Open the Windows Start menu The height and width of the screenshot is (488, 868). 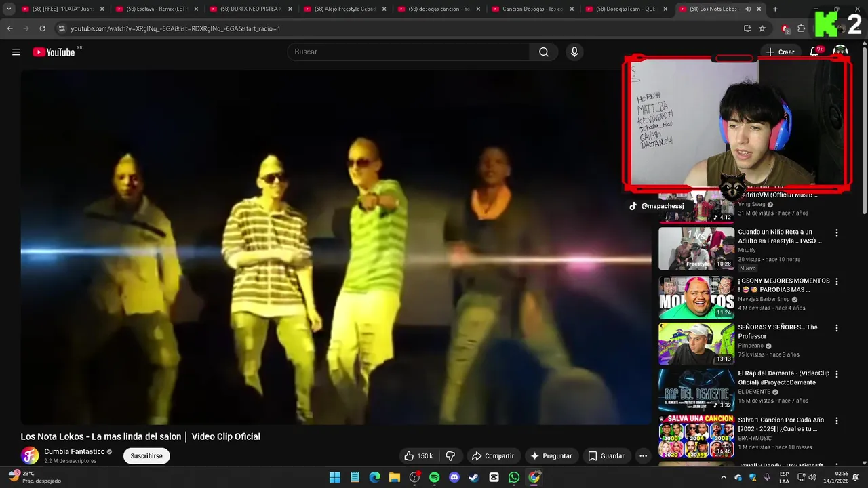pyautogui.click(x=334, y=477)
